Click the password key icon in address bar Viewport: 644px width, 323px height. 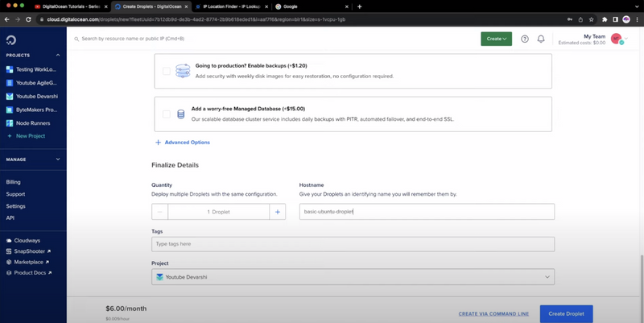coord(570,19)
